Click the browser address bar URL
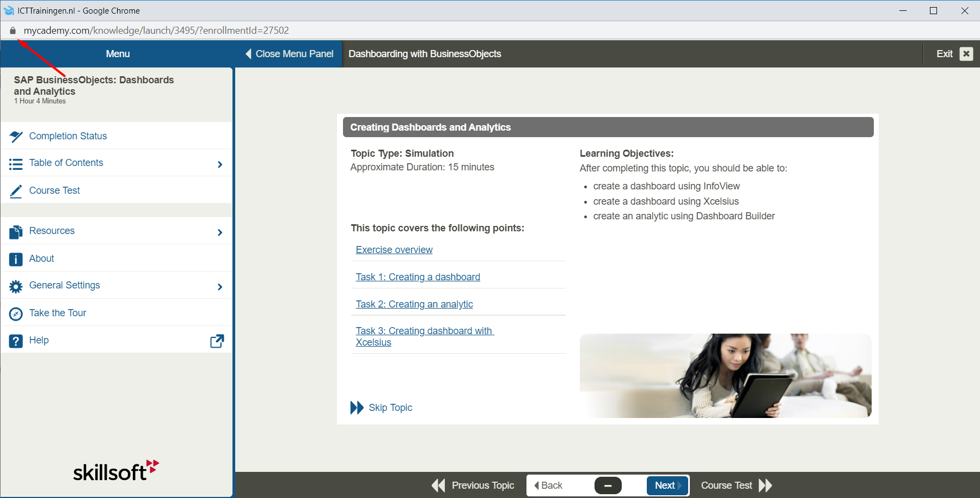The width and height of the screenshot is (980, 498). click(156, 30)
